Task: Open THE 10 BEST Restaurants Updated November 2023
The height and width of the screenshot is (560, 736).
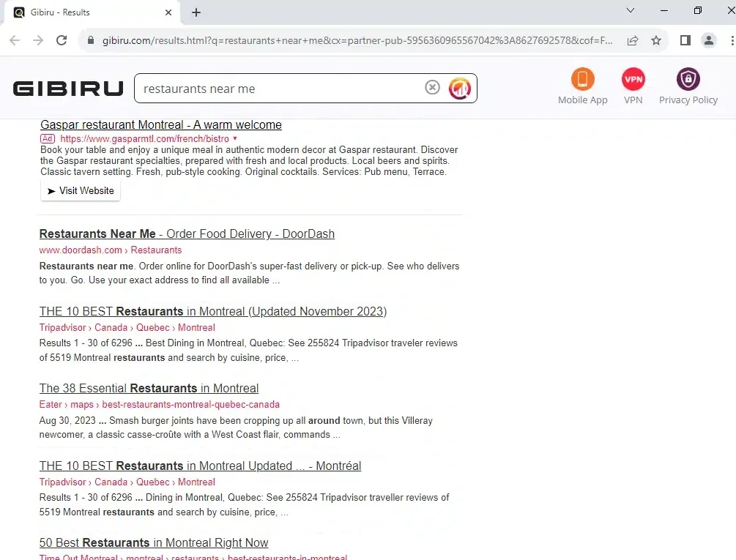Action: point(213,311)
